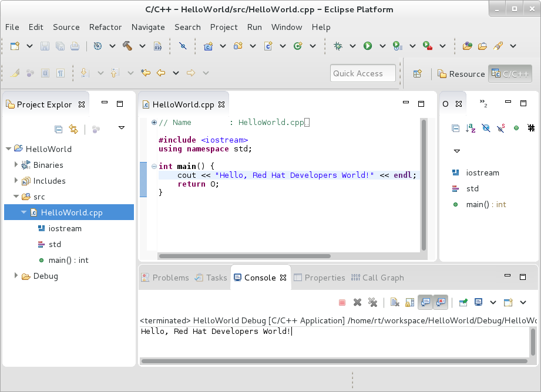Click Open Console icon
Image resolution: width=541 pixels, height=392 pixels.
pyautogui.click(x=508, y=302)
